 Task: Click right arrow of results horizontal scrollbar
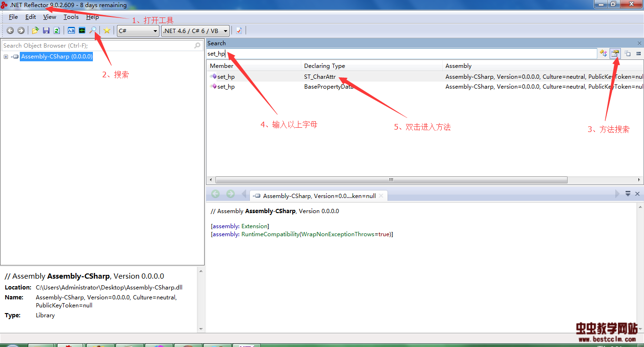639,180
